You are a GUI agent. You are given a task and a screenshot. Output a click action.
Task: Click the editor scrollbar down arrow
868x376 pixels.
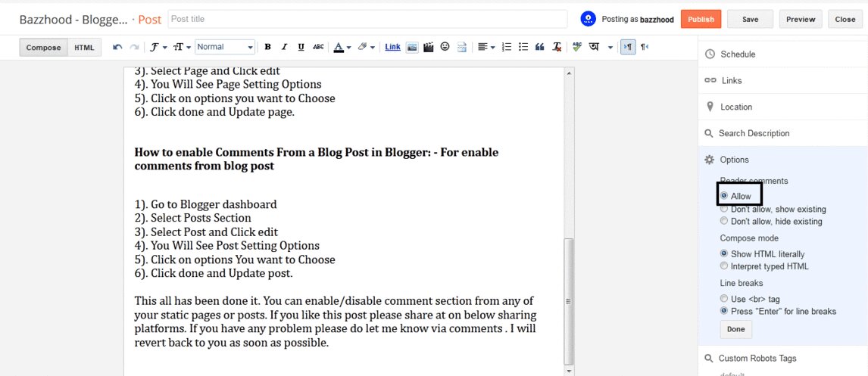(x=569, y=370)
